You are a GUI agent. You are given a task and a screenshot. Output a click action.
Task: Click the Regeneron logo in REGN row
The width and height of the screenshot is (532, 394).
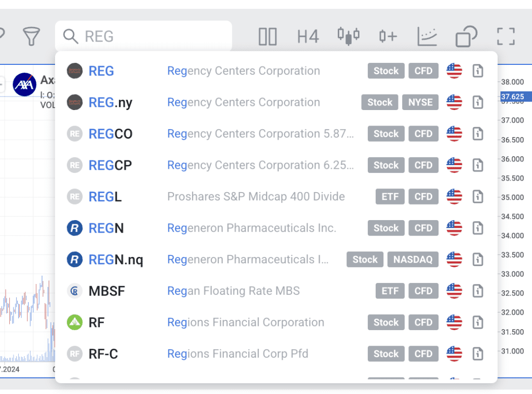pos(75,228)
